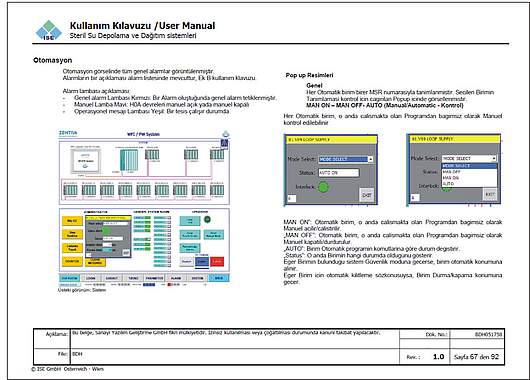Screen dimensions: 530x380
Task: Click the Status field showing AUTO ON
Action: [338, 172]
